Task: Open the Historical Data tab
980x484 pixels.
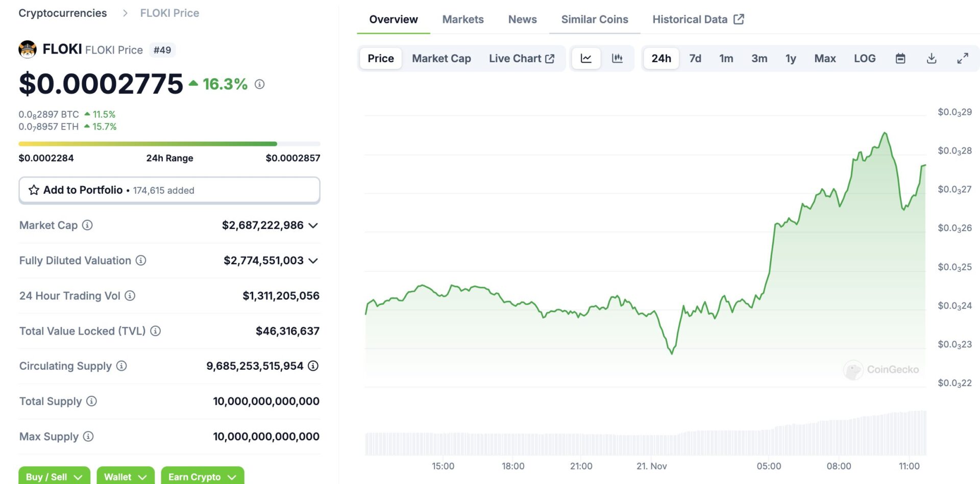Action: click(x=698, y=19)
